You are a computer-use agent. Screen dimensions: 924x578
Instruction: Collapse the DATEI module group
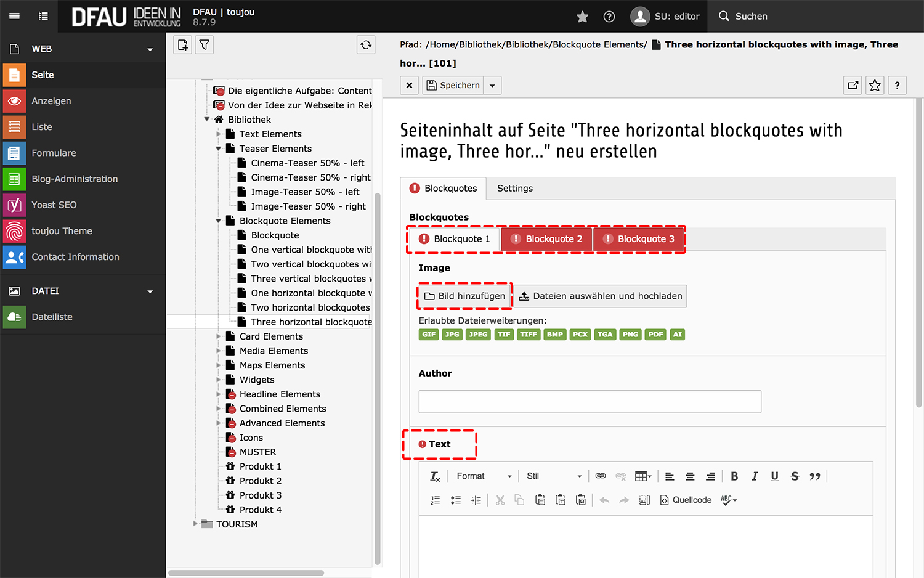point(150,291)
